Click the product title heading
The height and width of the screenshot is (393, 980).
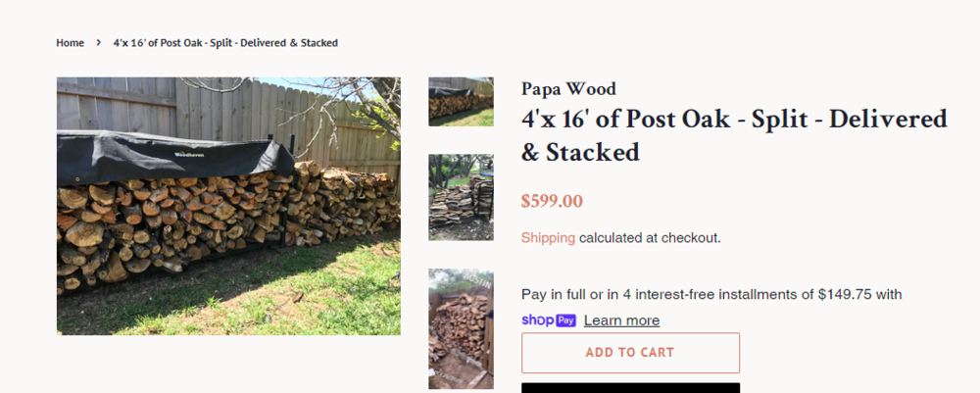pos(733,135)
